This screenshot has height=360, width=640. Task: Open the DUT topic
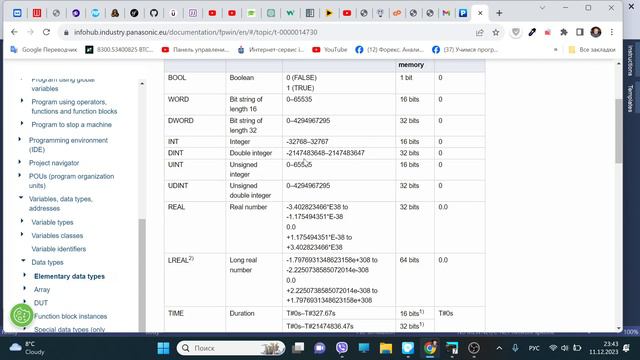41,303
